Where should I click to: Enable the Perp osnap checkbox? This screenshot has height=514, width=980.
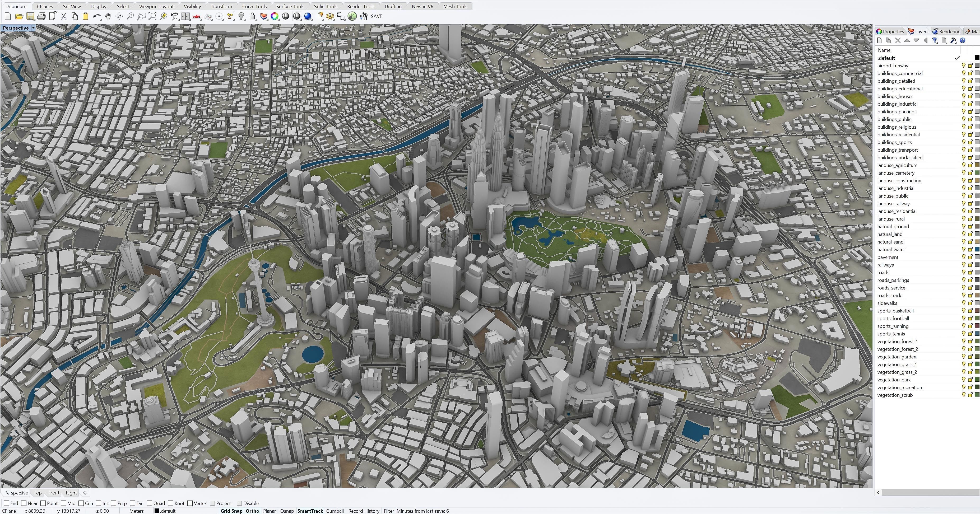click(114, 503)
